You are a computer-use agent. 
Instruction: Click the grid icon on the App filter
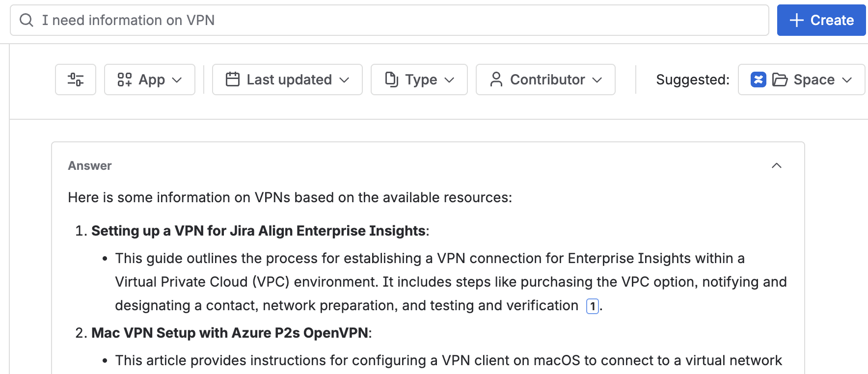click(125, 80)
